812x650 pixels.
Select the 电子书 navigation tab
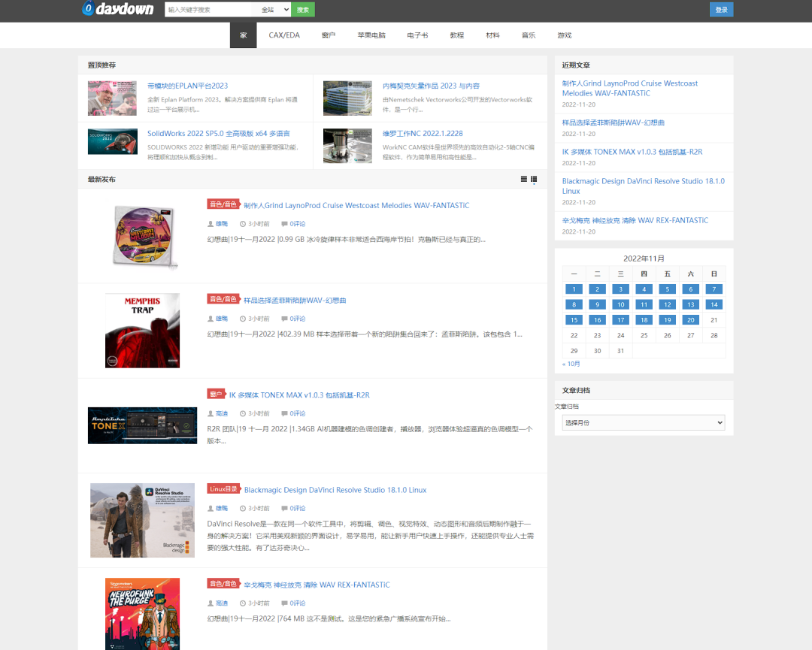coord(417,35)
